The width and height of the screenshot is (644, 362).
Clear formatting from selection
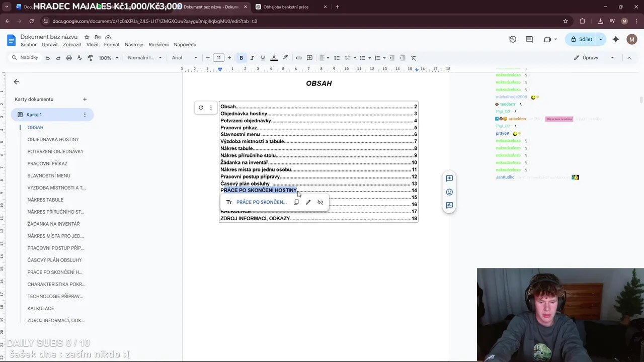(x=414, y=58)
